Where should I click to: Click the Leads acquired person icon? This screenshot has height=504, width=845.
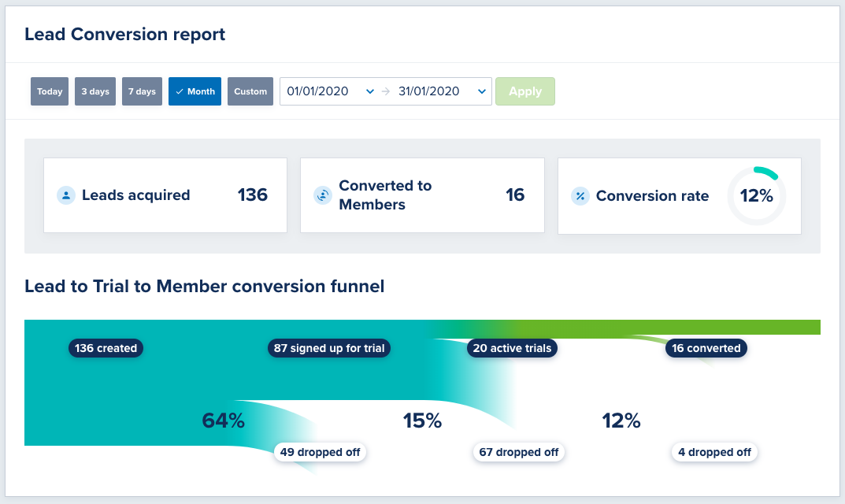click(x=66, y=195)
